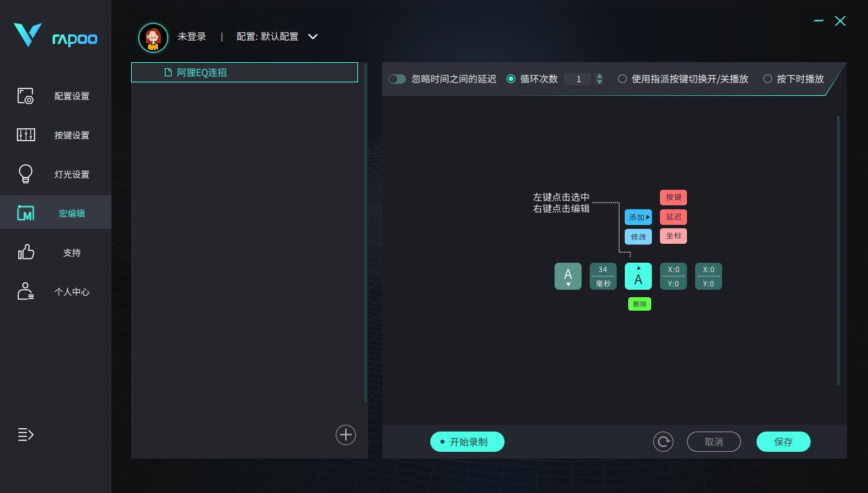Expand the 默认配置 profile dropdown
This screenshot has height=493, width=868.
313,36
